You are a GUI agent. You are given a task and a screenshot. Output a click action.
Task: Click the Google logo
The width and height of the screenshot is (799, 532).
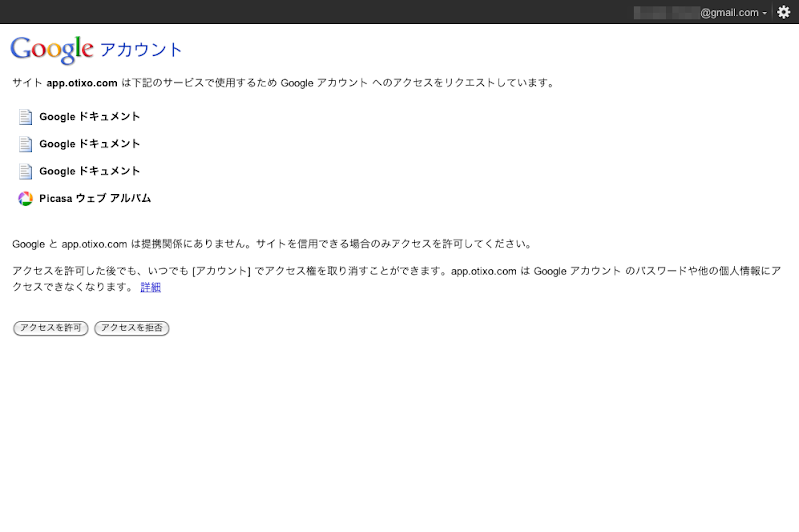coord(52,50)
